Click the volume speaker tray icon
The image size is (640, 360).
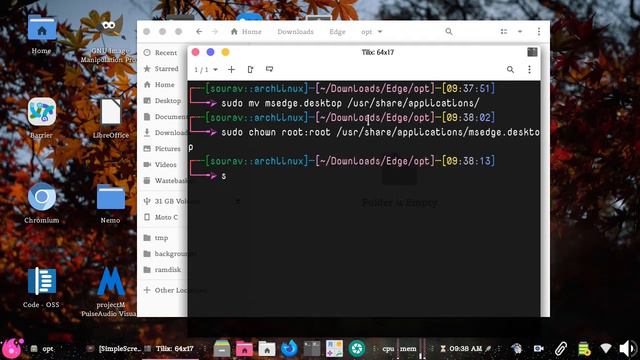coord(628,349)
